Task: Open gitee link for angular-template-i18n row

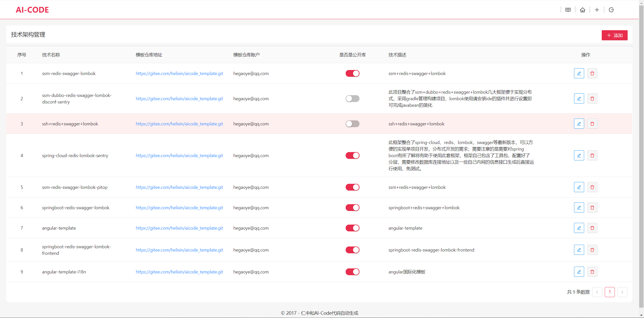Action: coord(179,272)
